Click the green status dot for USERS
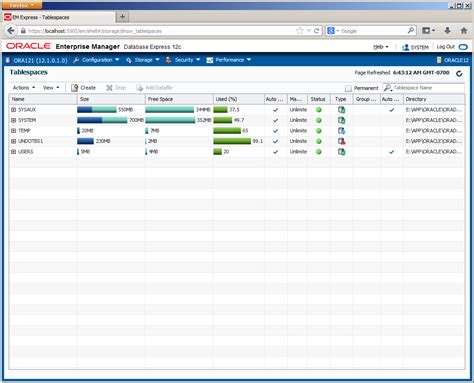Screen dimensions: 474x383 (x=319, y=152)
